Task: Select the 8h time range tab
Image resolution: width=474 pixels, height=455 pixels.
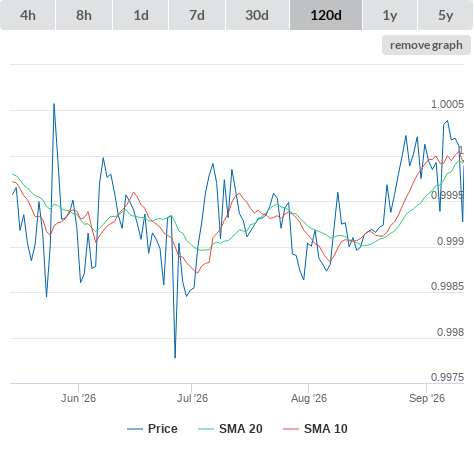Action: [x=84, y=15]
